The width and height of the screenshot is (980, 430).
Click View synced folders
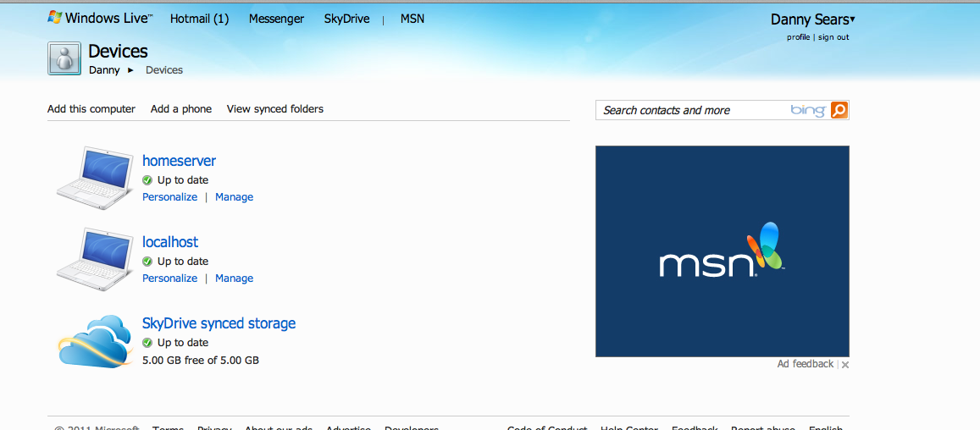275,108
